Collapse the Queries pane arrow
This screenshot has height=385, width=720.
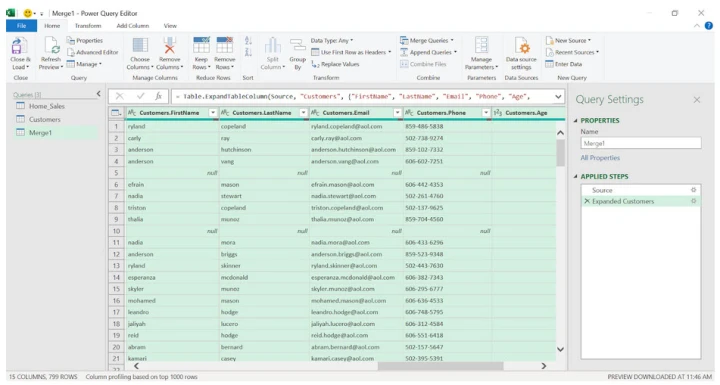coord(99,94)
